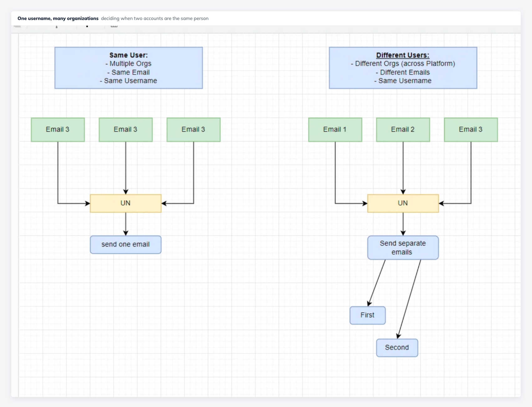Image resolution: width=532 pixels, height=407 pixels.
Task: Click the UN box above Send separate emails
Action: pos(403,203)
